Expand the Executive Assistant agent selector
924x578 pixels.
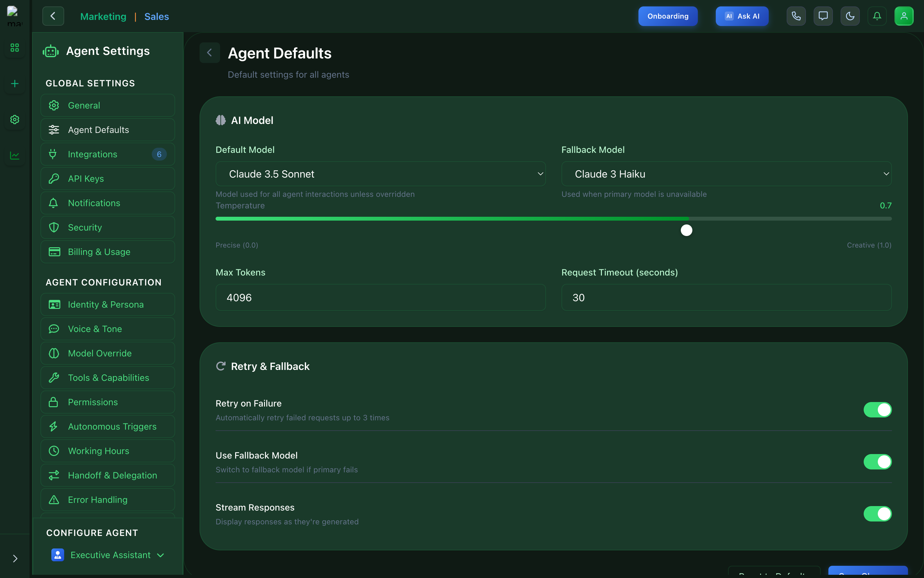[108, 555]
